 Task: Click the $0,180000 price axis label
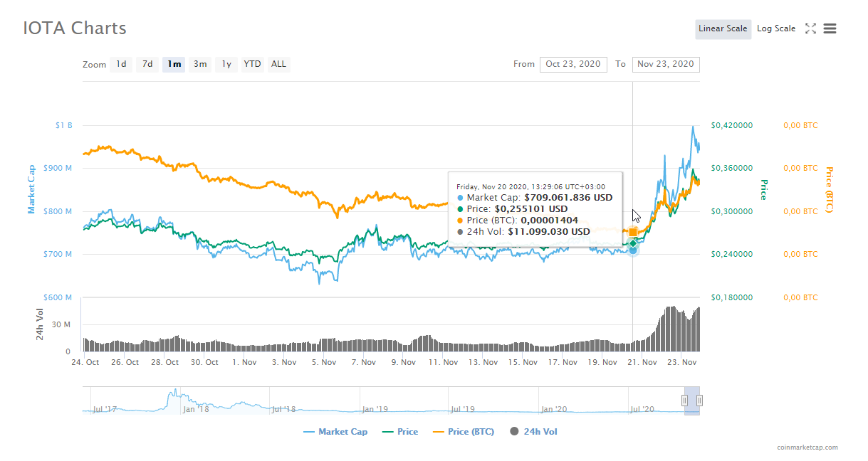click(x=732, y=297)
